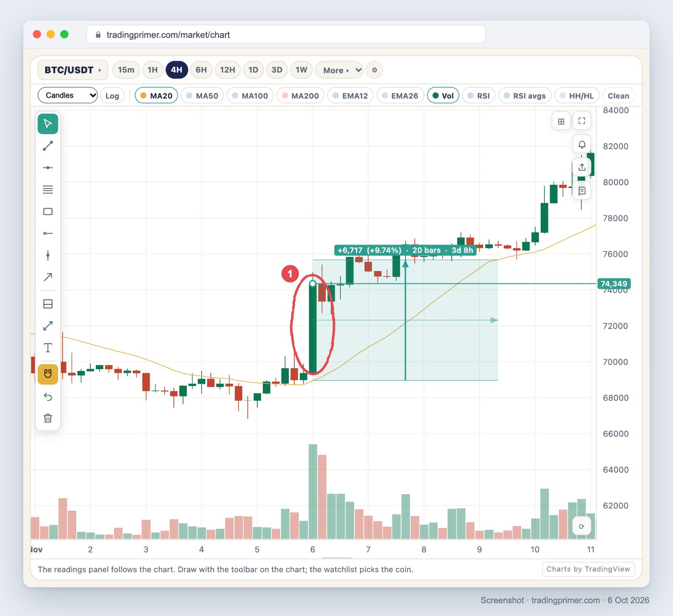Switch to the 1D timeframe
Viewport: 673px width, 616px height.
coord(253,70)
